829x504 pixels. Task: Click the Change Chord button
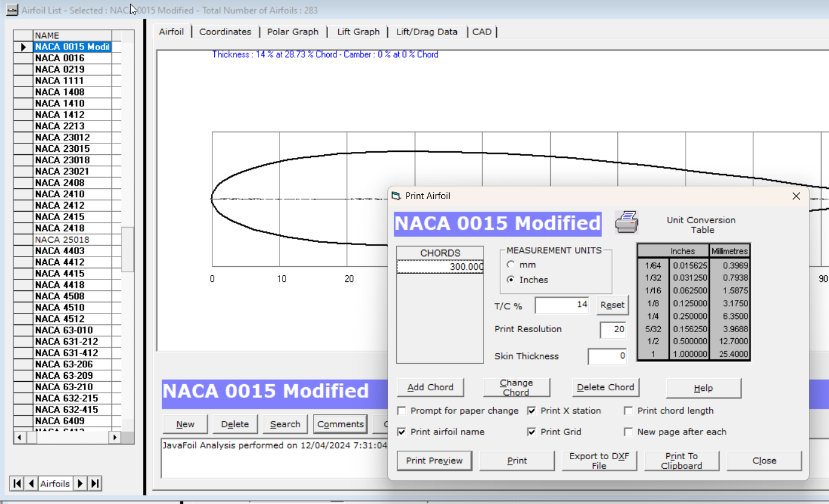[516, 388]
